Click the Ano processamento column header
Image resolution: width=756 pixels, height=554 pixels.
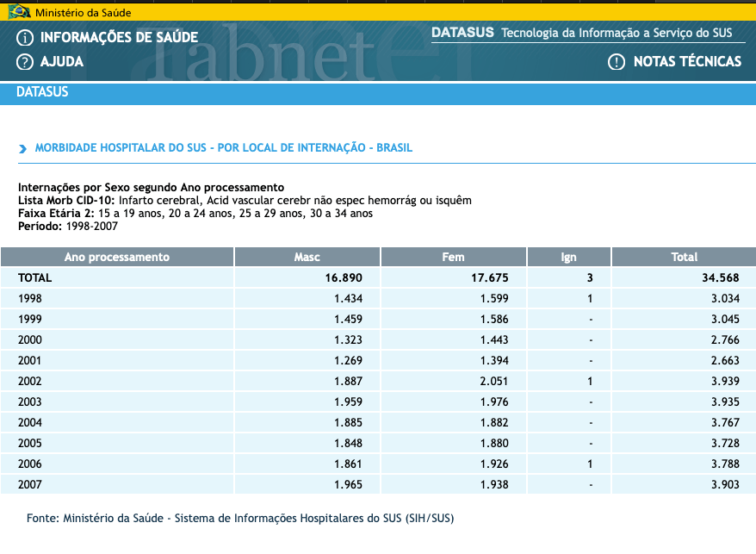click(x=117, y=257)
